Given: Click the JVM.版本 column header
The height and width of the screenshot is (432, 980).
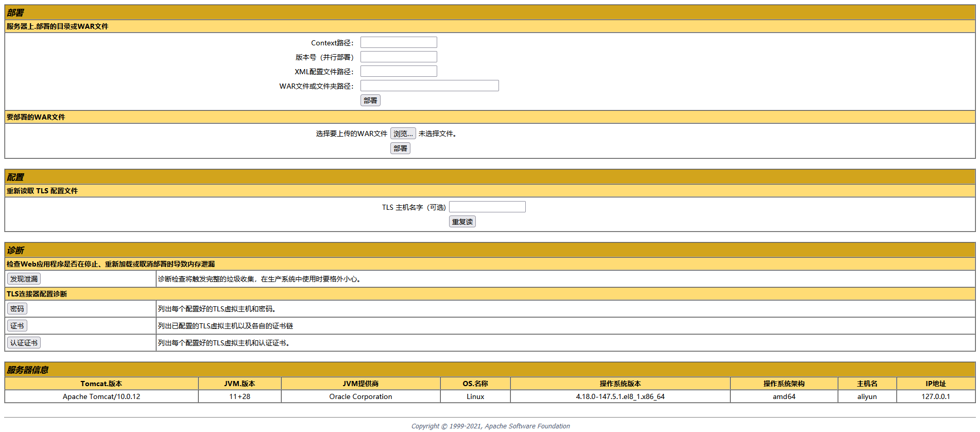Looking at the screenshot, I should pos(240,384).
